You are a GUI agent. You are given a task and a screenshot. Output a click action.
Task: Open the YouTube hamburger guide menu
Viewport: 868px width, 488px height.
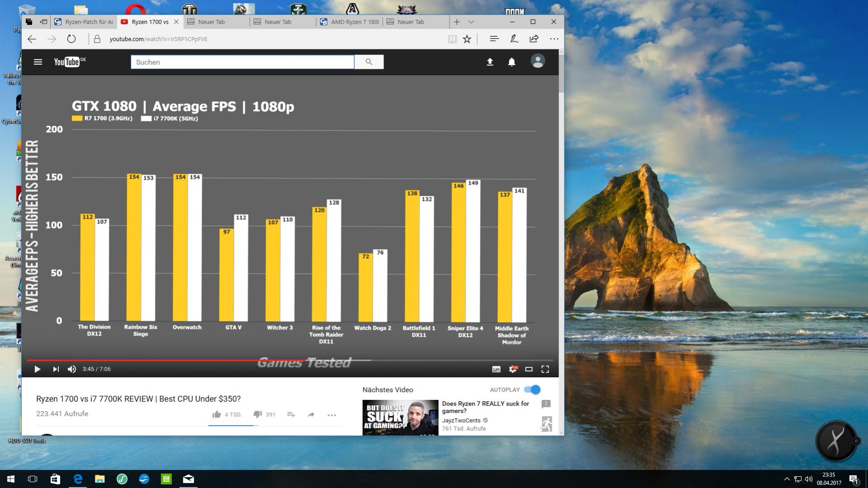38,62
